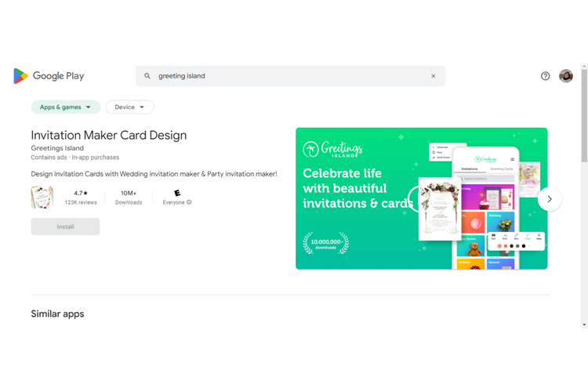Click inside the 'greeting island' search field
This screenshot has height=392, width=588.
(x=290, y=76)
